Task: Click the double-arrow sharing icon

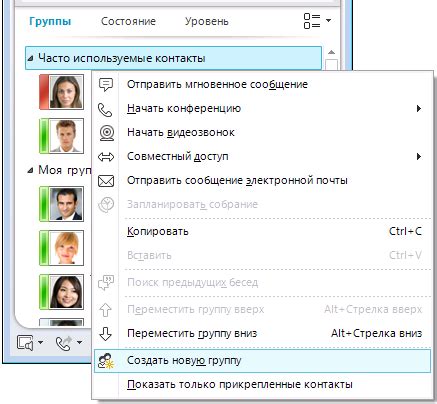Action: [x=106, y=157]
